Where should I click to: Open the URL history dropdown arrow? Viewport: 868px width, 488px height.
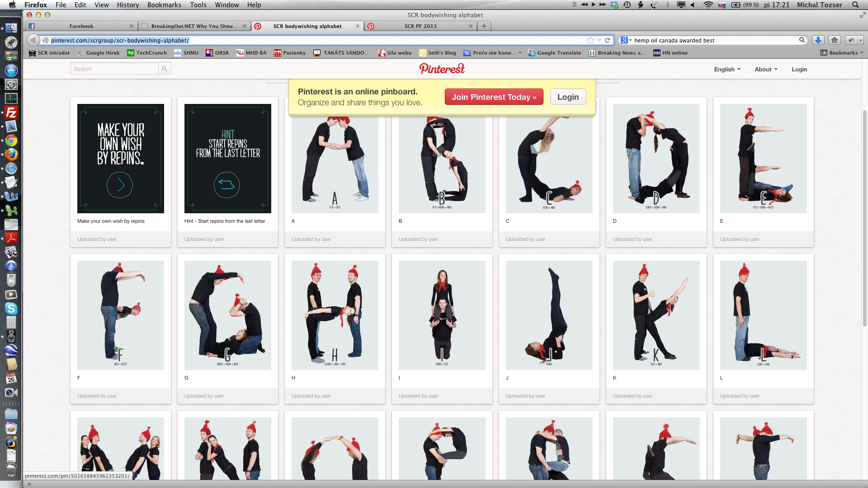click(x=599, y=40)
